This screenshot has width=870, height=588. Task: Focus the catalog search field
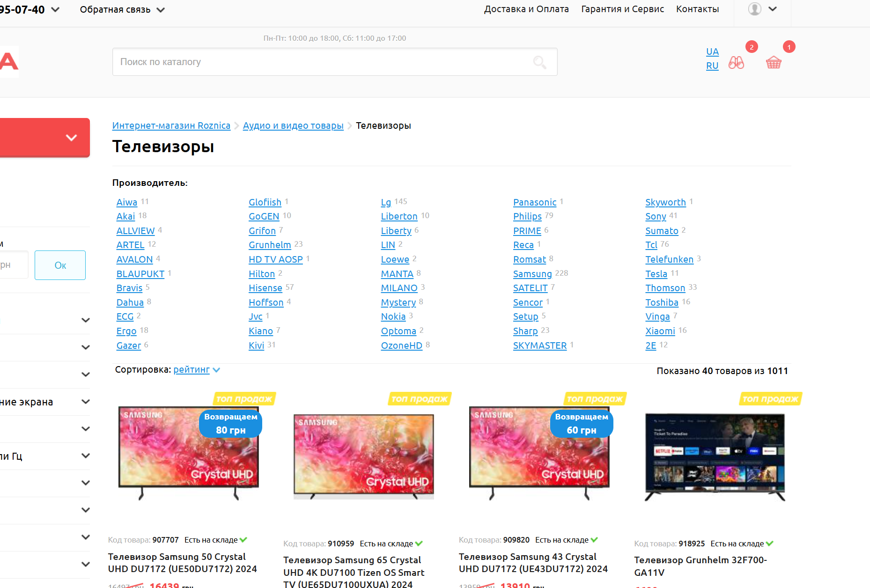click(335, 62)
